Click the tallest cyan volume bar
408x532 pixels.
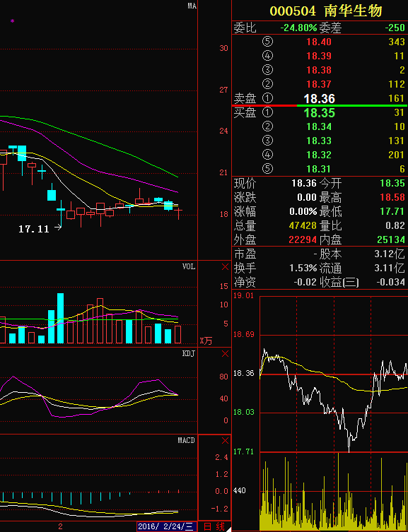tap(60, 318)
